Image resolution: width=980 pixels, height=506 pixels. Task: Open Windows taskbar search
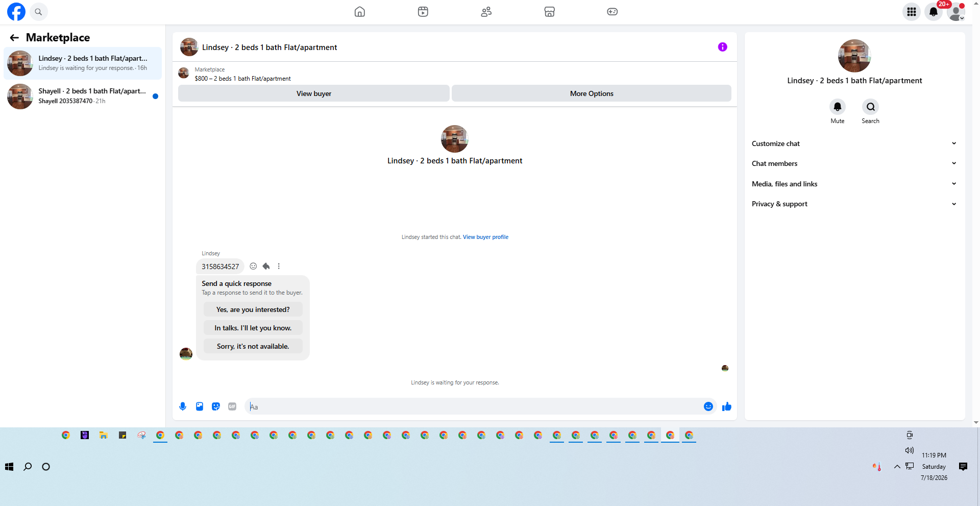coord(28,467)
